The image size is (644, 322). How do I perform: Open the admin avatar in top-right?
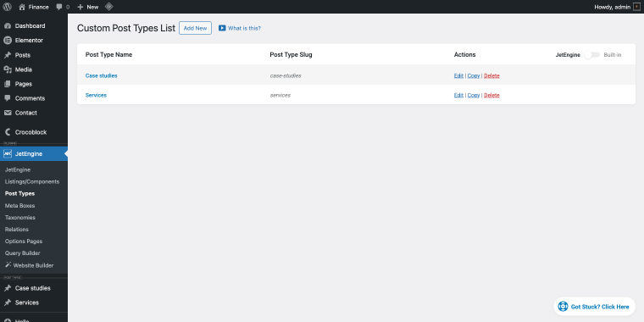tap(636, 7)
